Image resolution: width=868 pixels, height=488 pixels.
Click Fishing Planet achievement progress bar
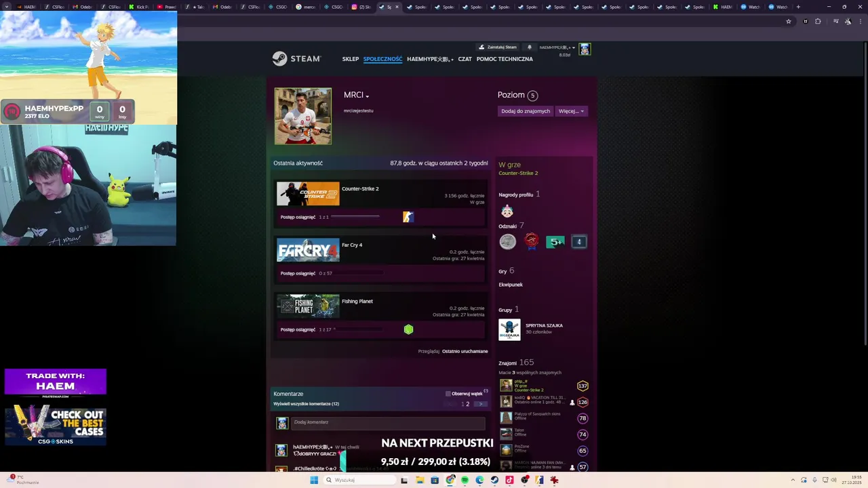(359, 329)
